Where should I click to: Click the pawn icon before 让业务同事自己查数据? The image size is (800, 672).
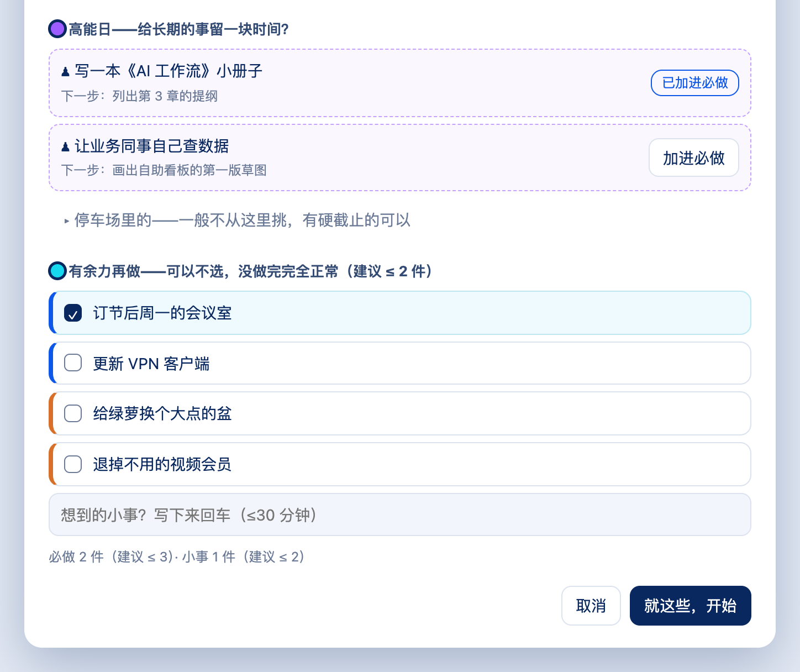pyautogui.click(x=66, y=146)
